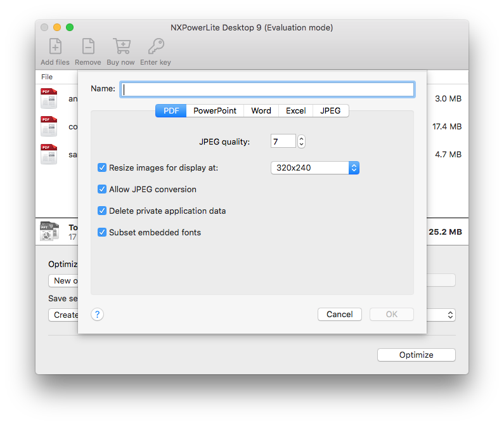Uncheck Resize images for display at
The width and height of the screenshot is (504, 425).
click(102, 167)
